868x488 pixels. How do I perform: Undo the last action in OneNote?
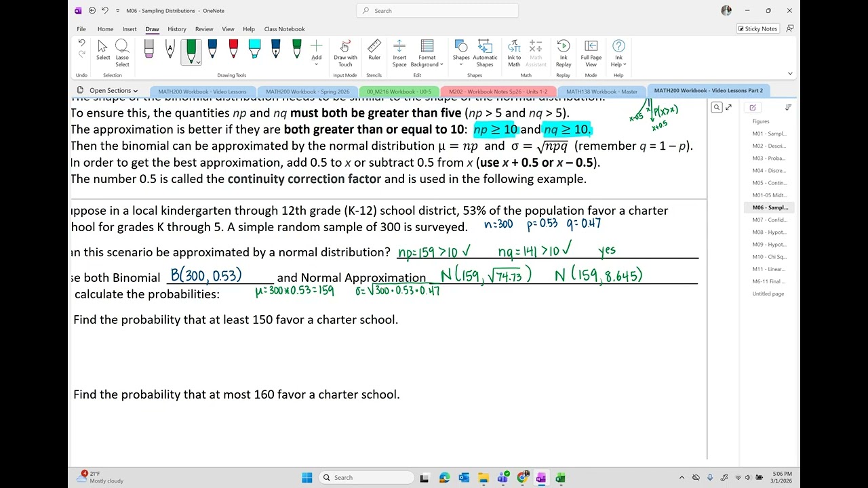[82, 43]
